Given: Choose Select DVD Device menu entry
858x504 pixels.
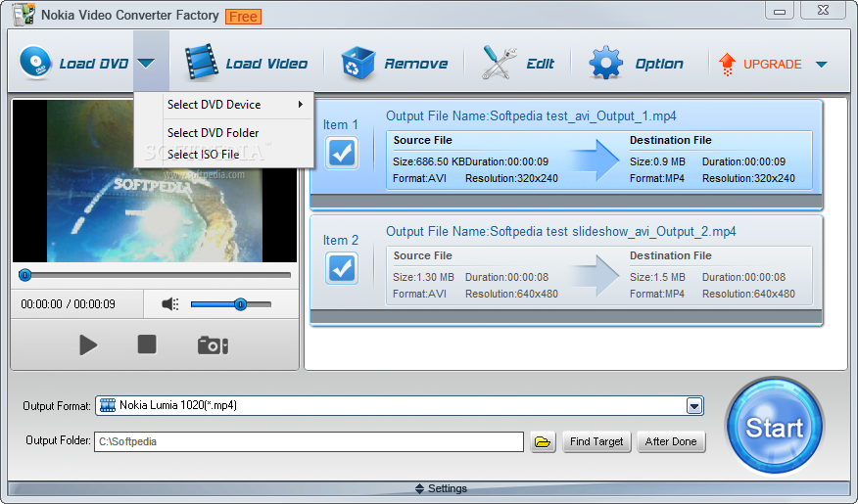Looking at the screenshot, I should tap(223, 105).
